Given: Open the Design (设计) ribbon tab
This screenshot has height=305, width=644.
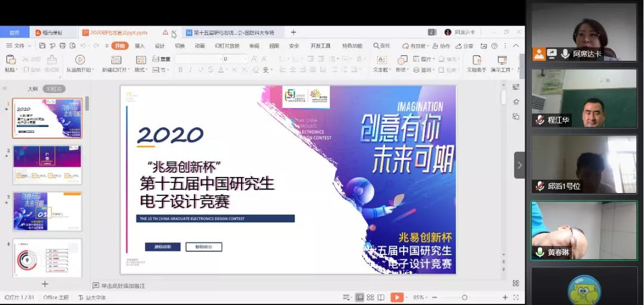Looking at the screenshot, I should coord(160,45).
